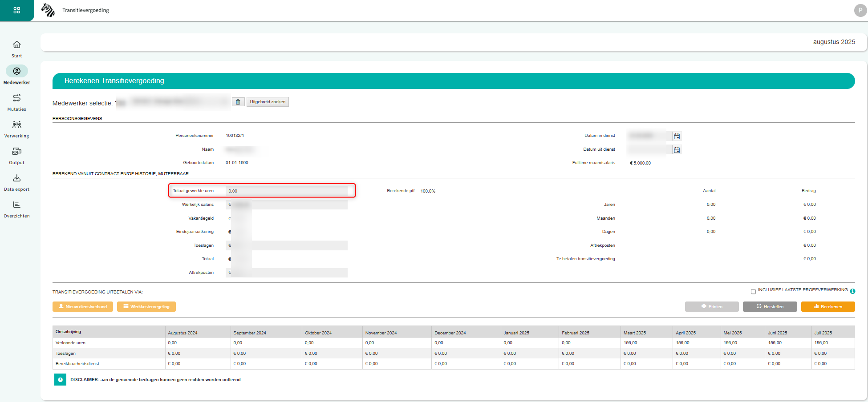Click the Herstellen reset button

(770, 306)
